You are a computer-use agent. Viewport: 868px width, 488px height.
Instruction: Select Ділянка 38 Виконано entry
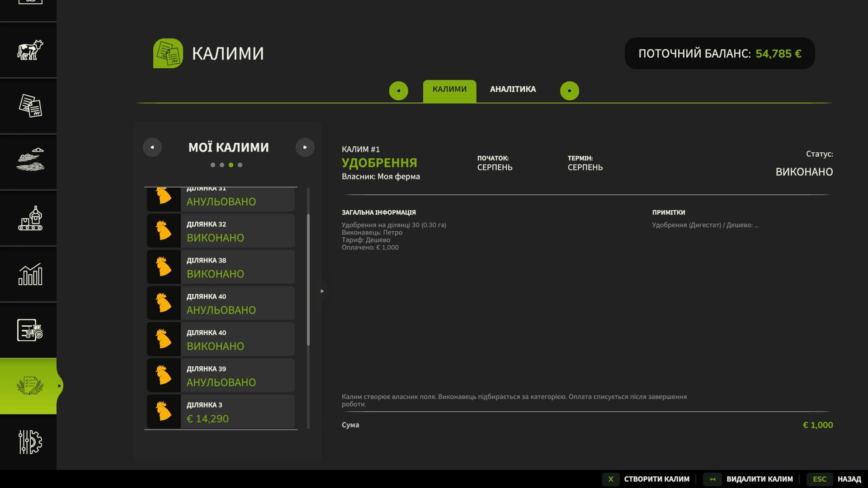point(221,267)
